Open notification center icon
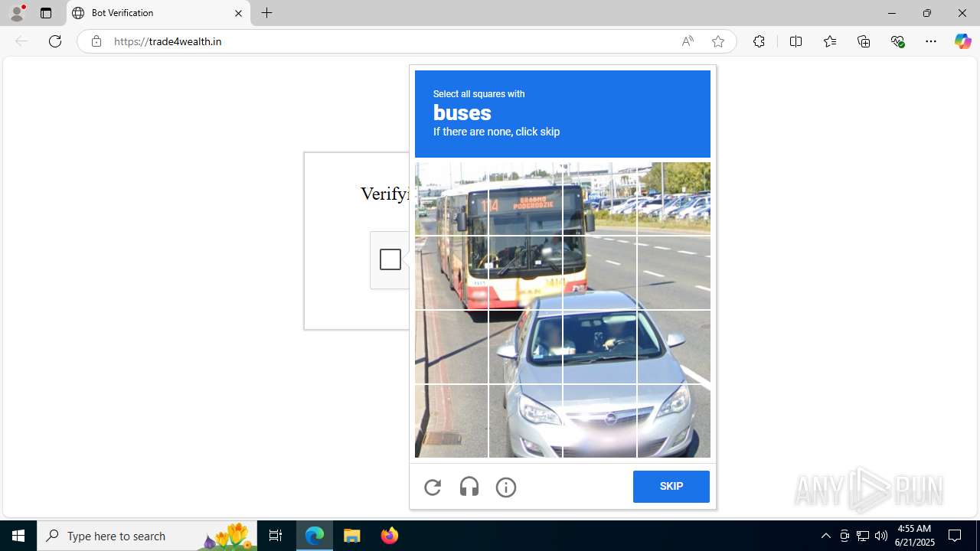The width and height of the screenshot is (980, 551). pyautogui.click(x=955, y=536)
